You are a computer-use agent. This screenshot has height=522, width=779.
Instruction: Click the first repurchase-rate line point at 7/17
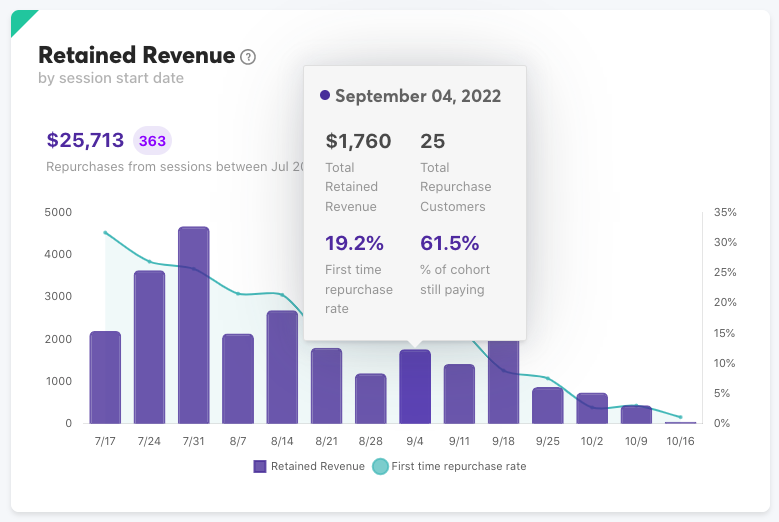pyautogui.click(x=105, y=232)
